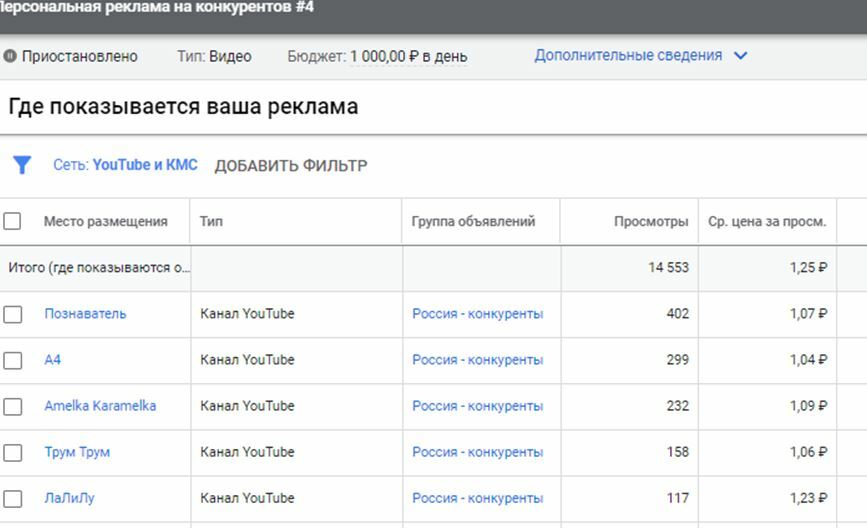Check the A4 row checkbox
867x528 pixels.
pos(12,360)
